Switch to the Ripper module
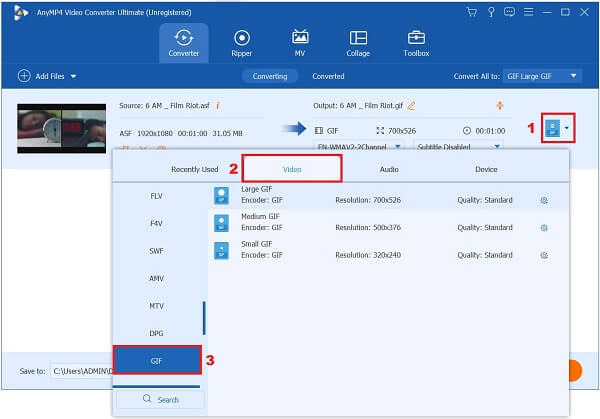Image resolution: width=600 pixels, height=419 pixels. [x=241, y=43]
